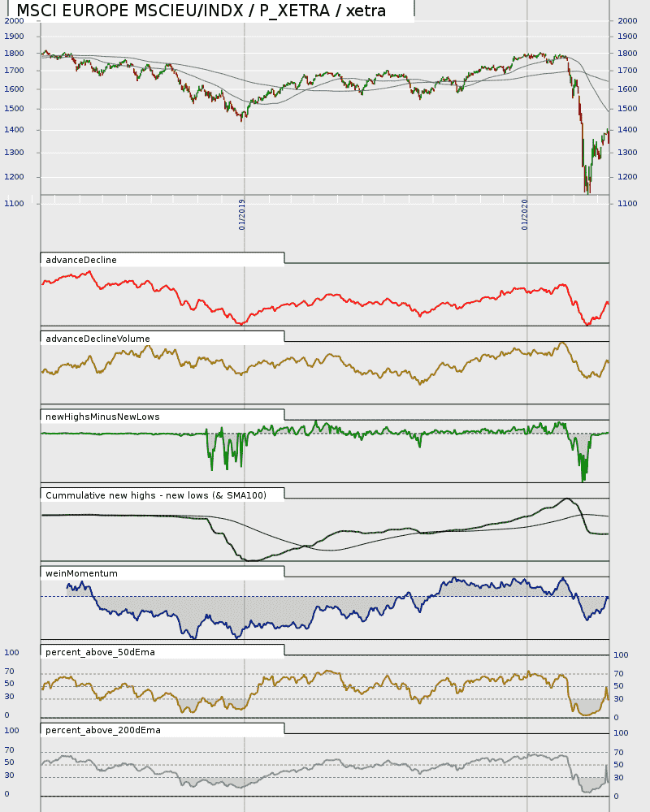Select right 70 of percent_above_200dEma axis
This screenshot has width=650, height=812.
(619, 753)
